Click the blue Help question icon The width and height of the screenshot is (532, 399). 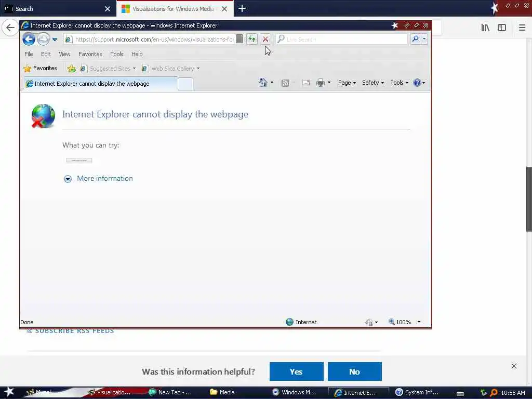point(417,83)
